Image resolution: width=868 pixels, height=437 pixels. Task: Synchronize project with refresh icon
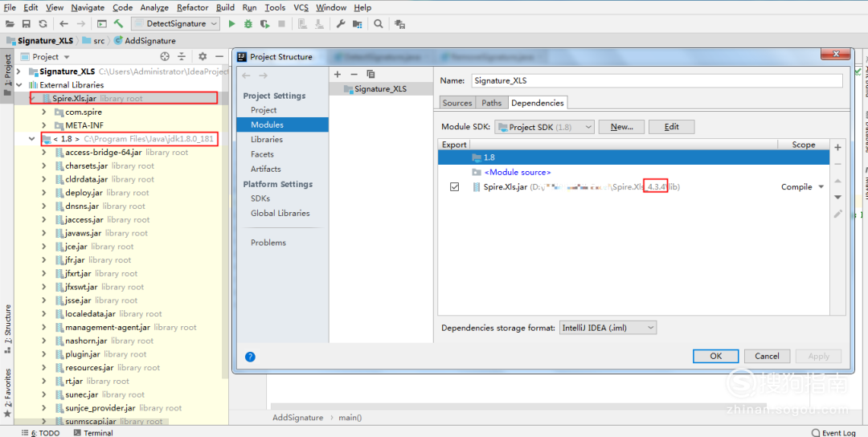coord(43,24)
